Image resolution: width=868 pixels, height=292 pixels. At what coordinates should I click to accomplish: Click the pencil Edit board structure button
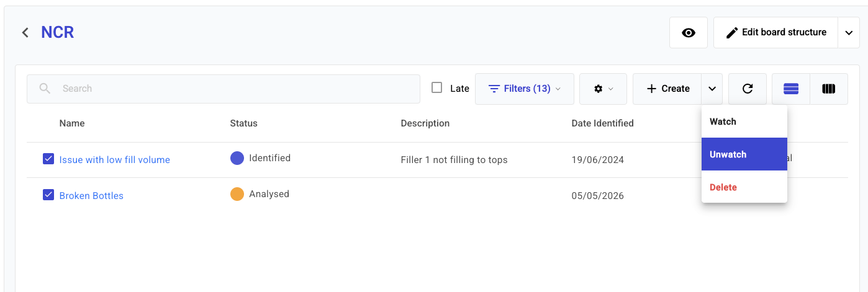(x=776, y=33)
